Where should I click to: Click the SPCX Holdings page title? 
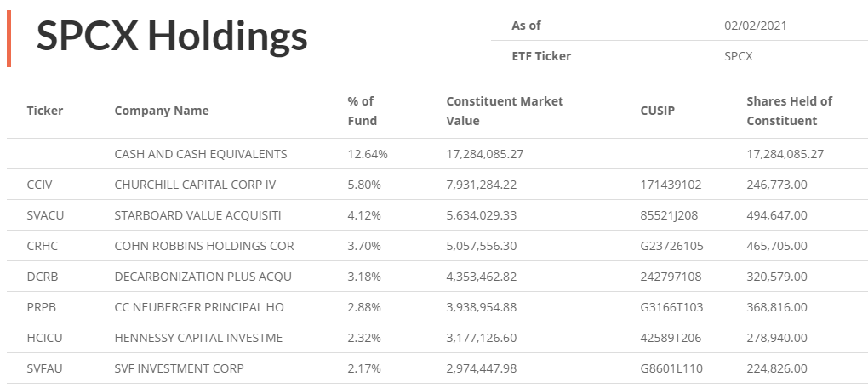[172, 36]
